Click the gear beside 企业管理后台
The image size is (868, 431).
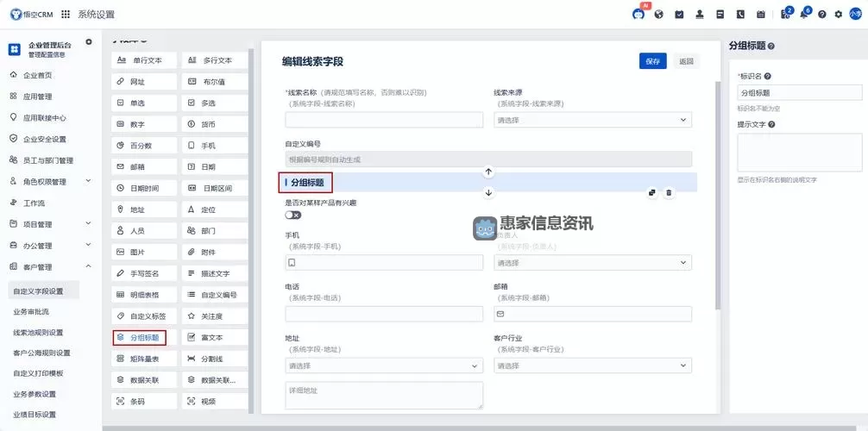tap(89, 41)
